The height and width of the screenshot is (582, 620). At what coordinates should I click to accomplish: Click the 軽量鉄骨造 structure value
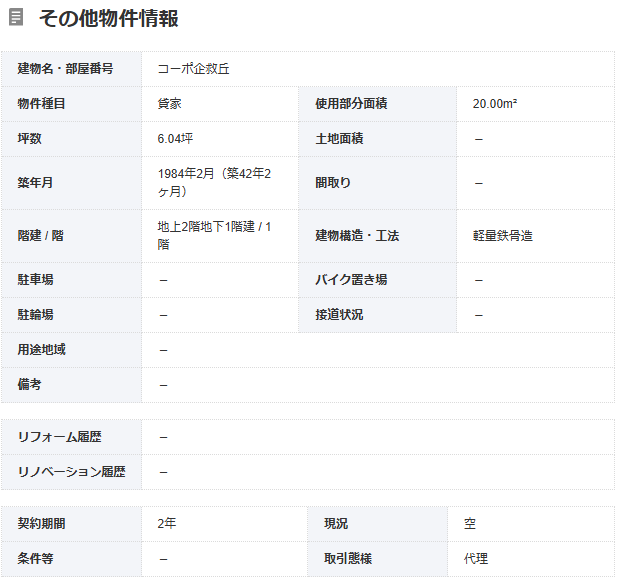pyautogui.click(x=503, y=236)
